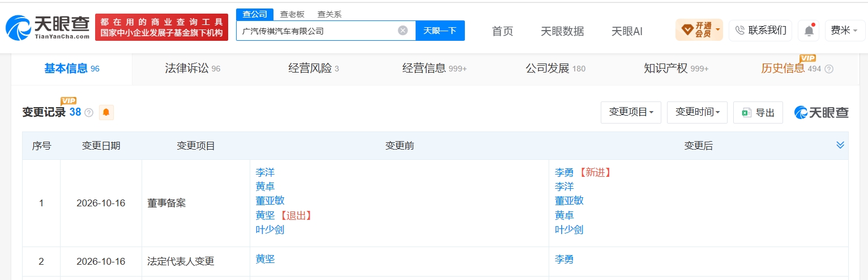Image resolution: width=868 pixels, height=280 pixels.
Task: Switch to the 查关系 search tab
Action: point(329,14)
